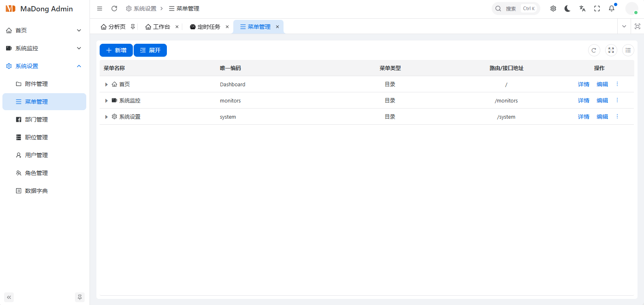Toggle dark mode moon icon

pyautogui.click(x=567, y=9)
